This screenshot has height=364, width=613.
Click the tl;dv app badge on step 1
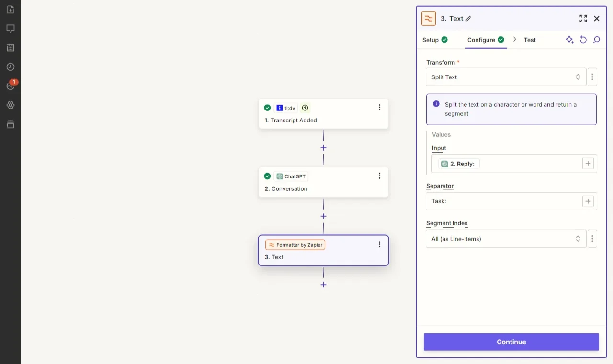coord(286,108)
